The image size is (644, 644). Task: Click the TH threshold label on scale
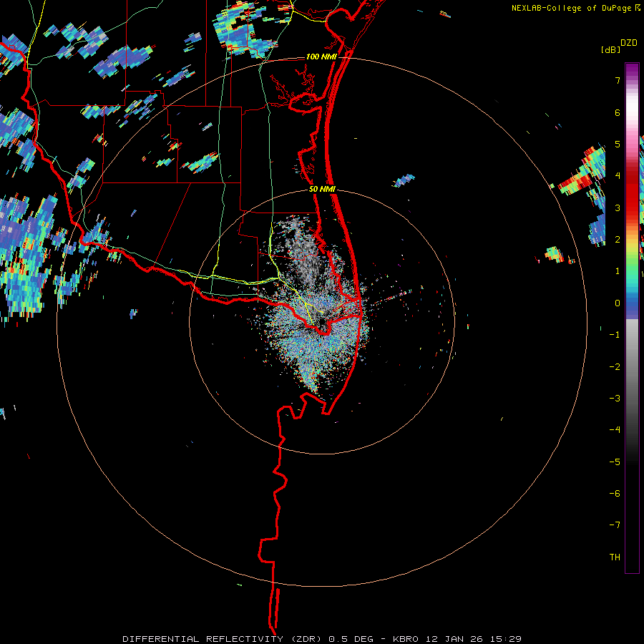pos(615,557)
